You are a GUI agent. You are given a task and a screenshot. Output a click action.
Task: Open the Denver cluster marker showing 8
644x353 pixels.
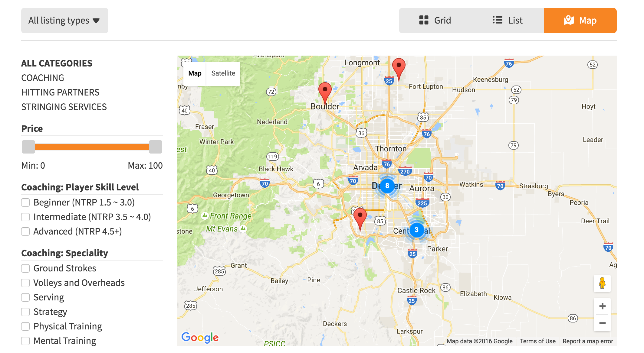(x=387, y=186)
